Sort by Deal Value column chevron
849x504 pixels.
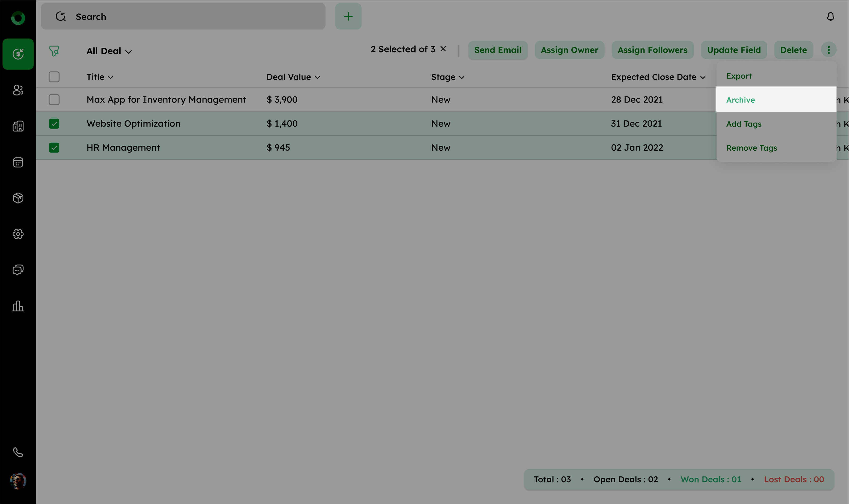[317, 77]
